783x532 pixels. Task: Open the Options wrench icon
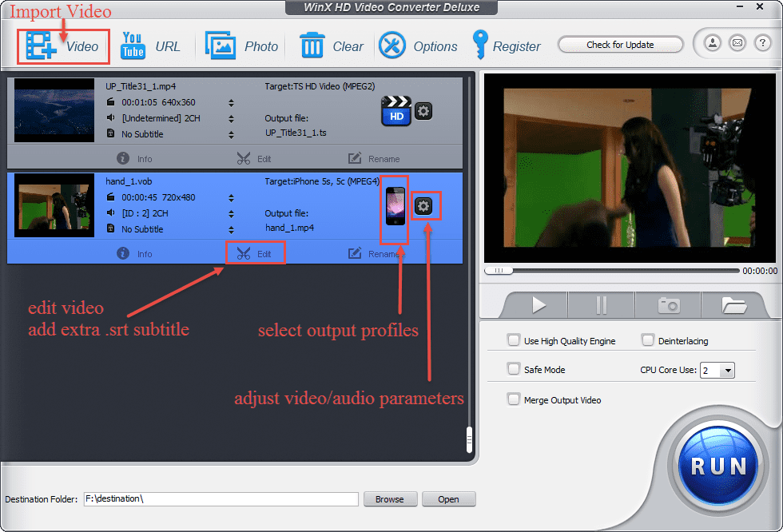click(x=392, y=46)
